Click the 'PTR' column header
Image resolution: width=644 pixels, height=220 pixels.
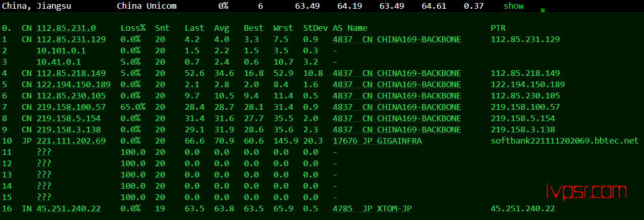pos(498,28)
